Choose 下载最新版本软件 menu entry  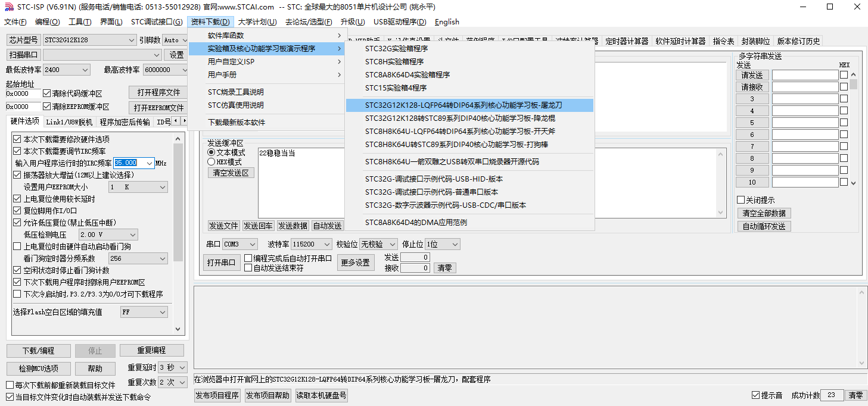(x=267, y=123)
